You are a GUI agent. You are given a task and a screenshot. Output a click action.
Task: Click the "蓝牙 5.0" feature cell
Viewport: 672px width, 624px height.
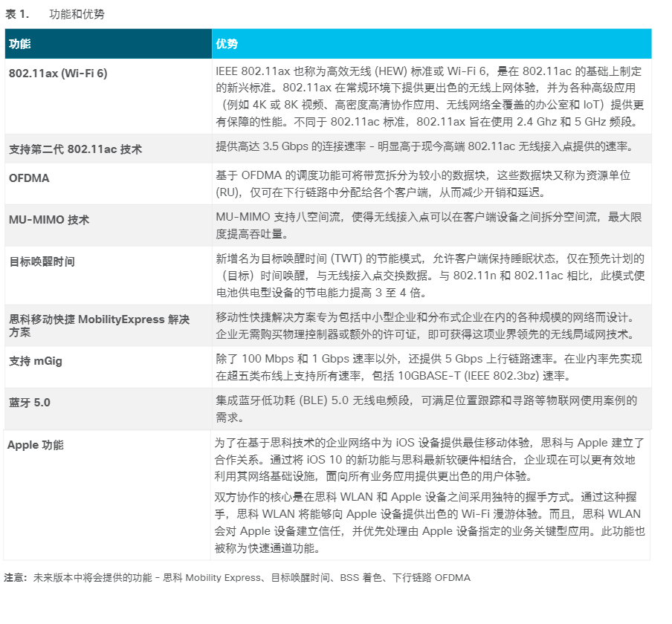tap(30, 403)
